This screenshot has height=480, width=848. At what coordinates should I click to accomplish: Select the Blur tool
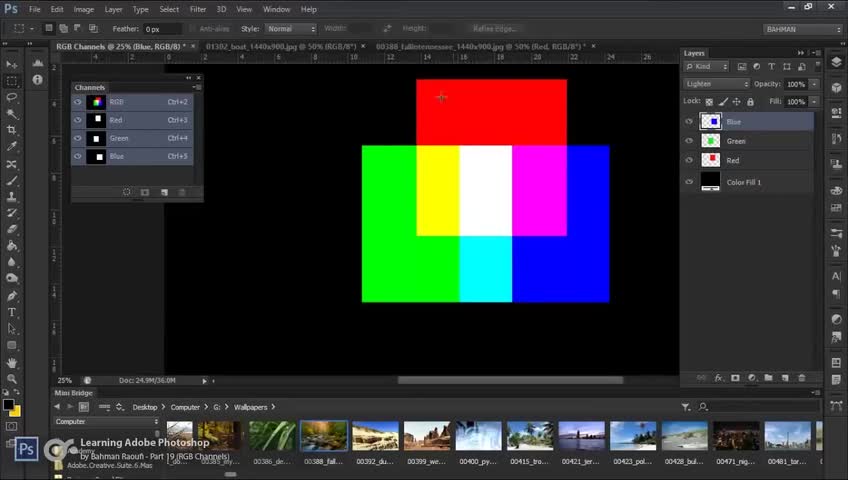click(11, 262)
